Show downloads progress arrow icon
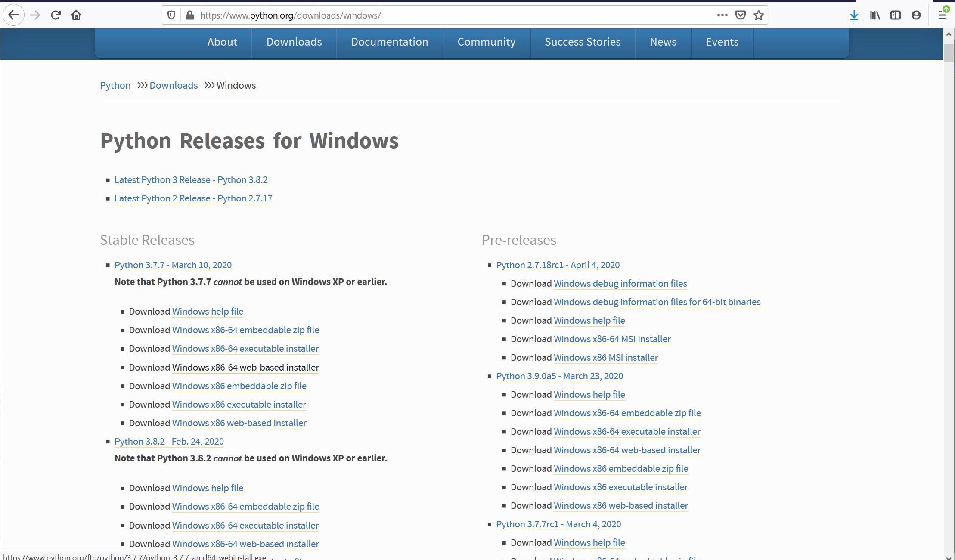 click(854, 15)
